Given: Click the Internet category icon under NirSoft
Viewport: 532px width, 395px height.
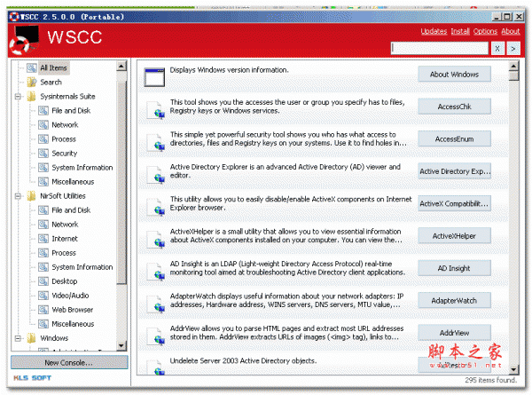Looking at the screenshot, I should [43, 239].
